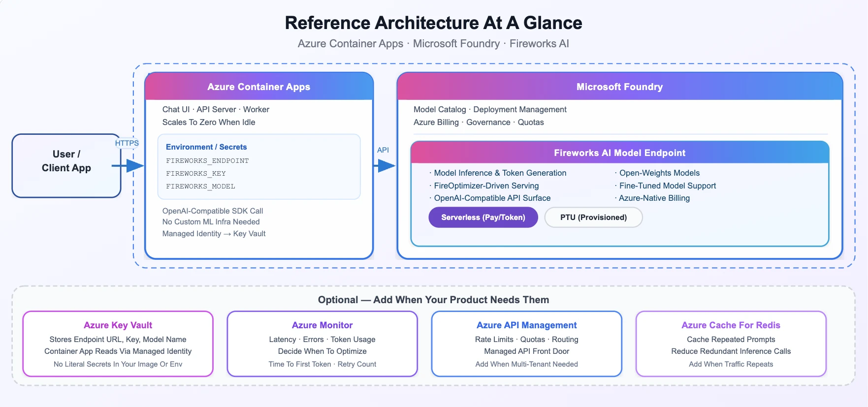Click 'Model Inference & Token Generation' bullet

coord(498,173)
